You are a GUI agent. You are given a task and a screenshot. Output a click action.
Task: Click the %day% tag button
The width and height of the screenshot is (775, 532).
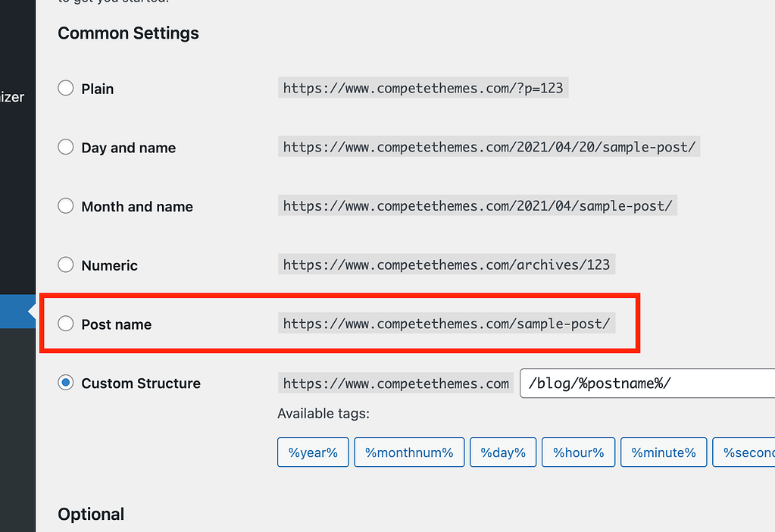point(503,452)
